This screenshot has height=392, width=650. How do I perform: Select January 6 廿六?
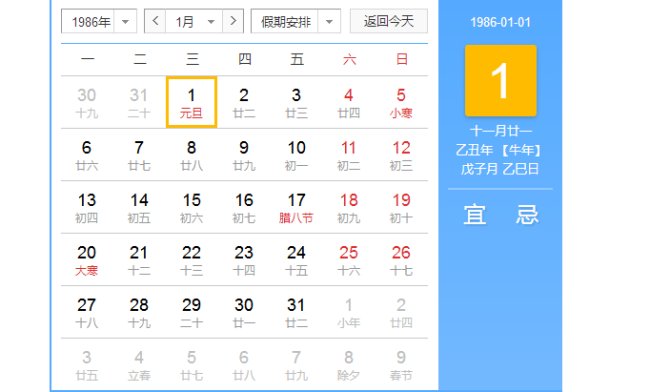click(x=87, y=155)
